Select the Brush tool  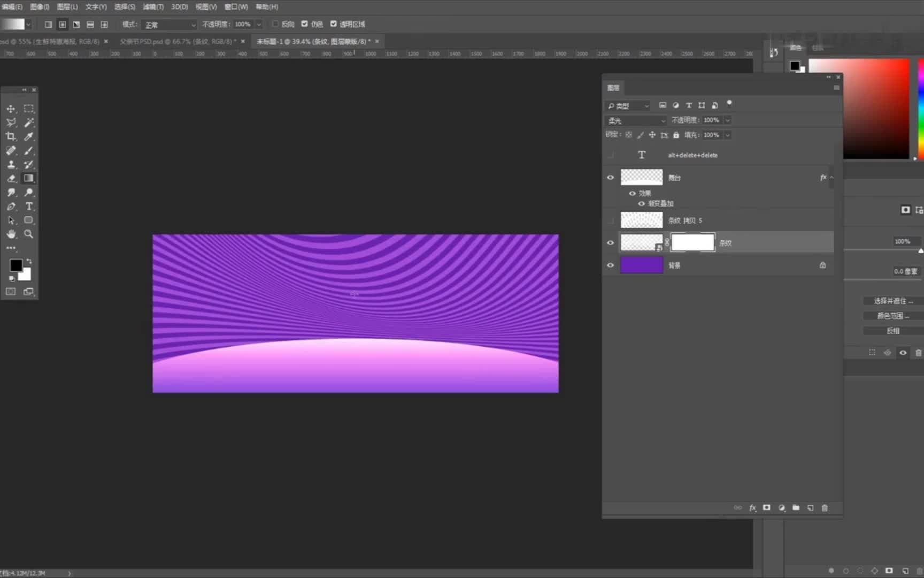(29, 150)
